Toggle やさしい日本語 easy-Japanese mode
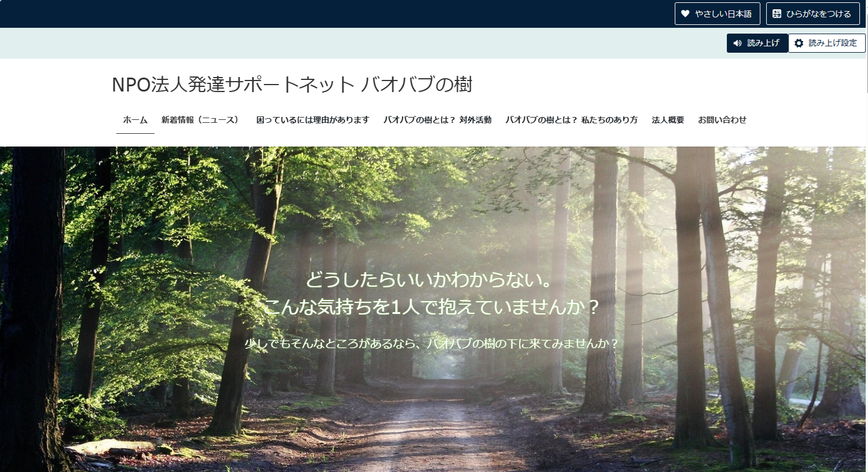Image resolution: width=868 pixels, height=472 pixels. [x=718, y=13]
